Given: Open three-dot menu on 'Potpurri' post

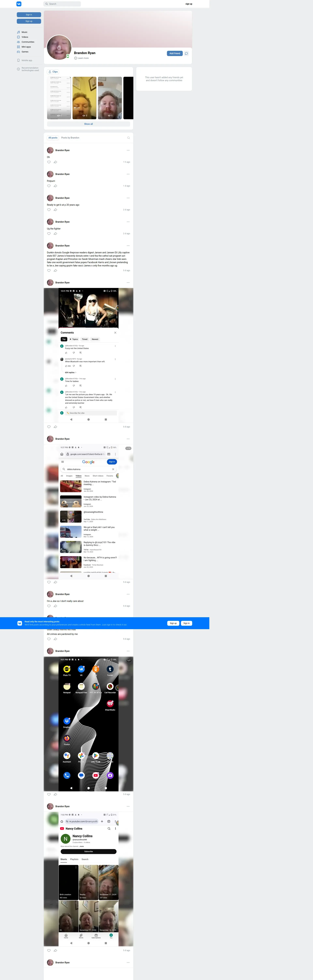Looking at the screenshot, I should (x=128, y=174).
